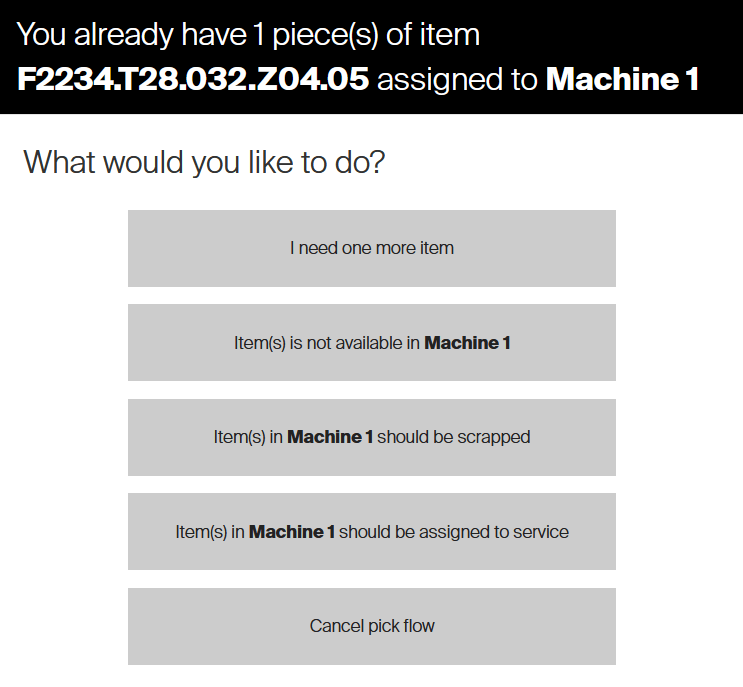743x687 pixels.
Task: Click the words "one more item" in the first option
Action: coord(398,248)
